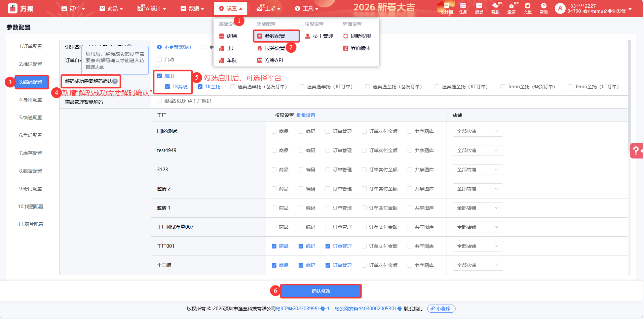Switch to the 4.导出配置 tab
The height and width of the screenshot is (319, 644).
click(31, 100)
